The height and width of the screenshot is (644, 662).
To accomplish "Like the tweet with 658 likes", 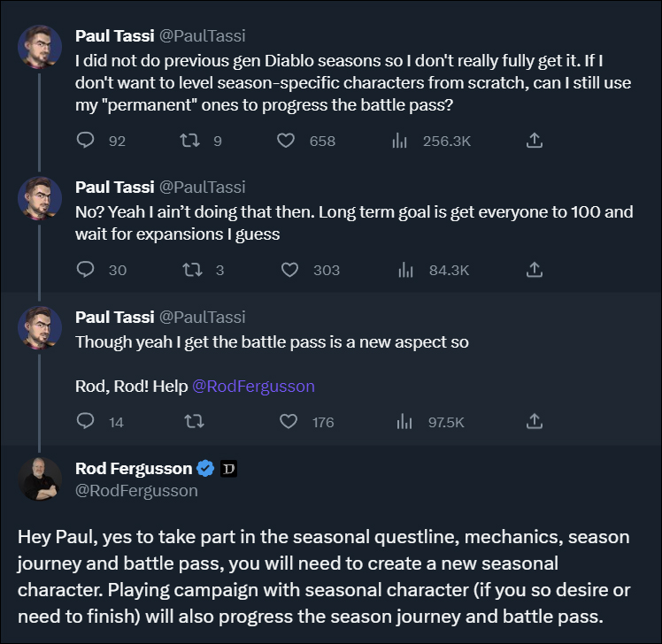I will point(286,141).
